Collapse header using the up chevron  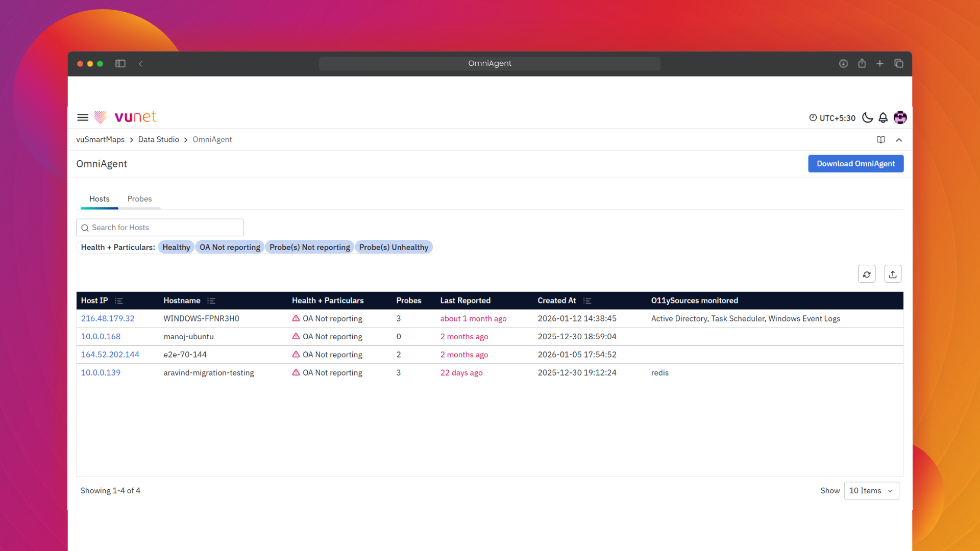pos(899,140)
